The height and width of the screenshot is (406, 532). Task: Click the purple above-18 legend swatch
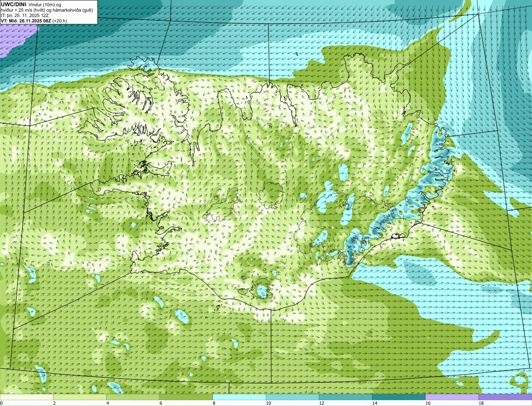click(505, 397)
